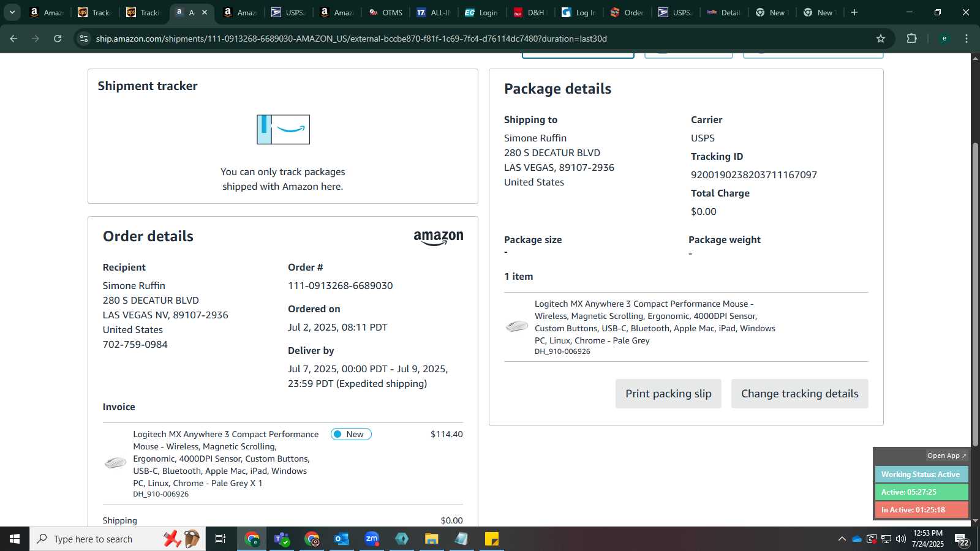Viewport: 980px width, 551px height.
Task: Click the volume speaker tray icon
Action: pyautogui.click(x=901, y=539)
